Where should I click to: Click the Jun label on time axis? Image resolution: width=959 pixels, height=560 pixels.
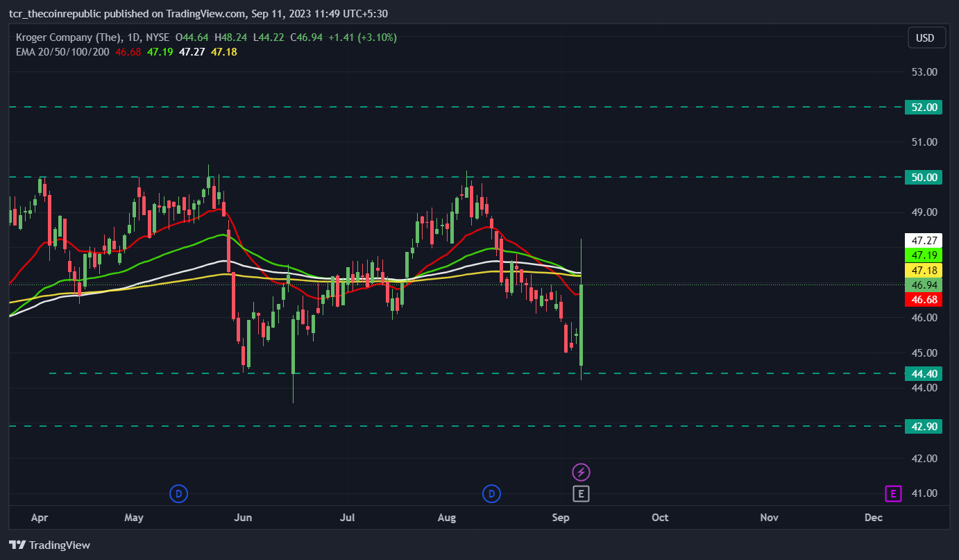click(243, 518)
